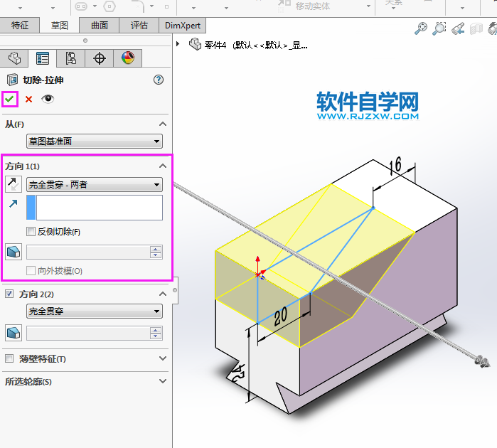Image resolution: width=497 pixels, height=448 pixels.
Task: Toggle detailed preview eye icon
Action: point(48,99)
